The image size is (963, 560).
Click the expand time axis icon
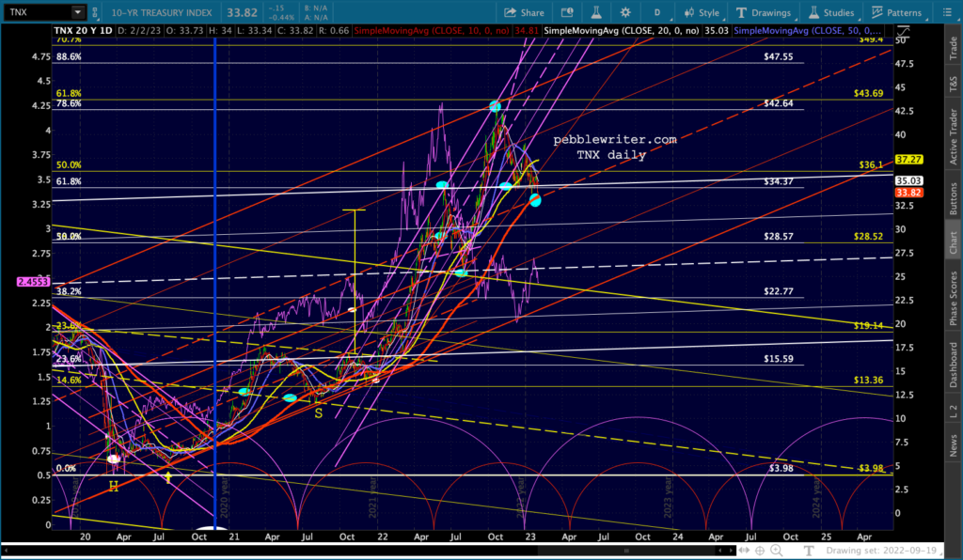tap(745, 551)
